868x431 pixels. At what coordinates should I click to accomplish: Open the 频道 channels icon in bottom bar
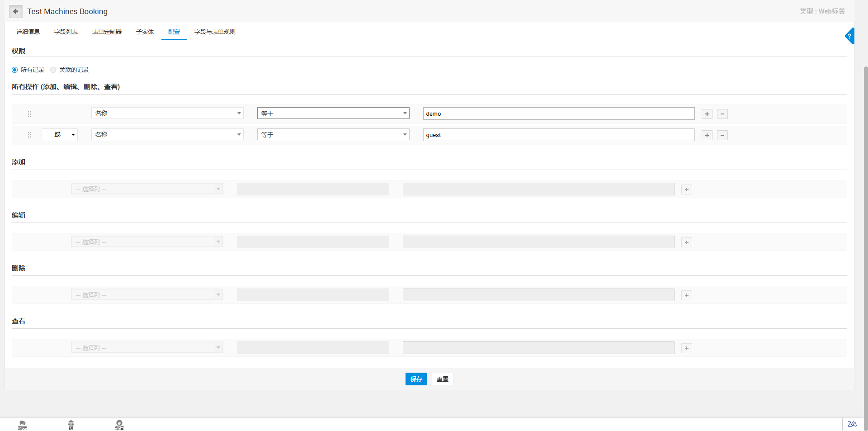click(x=119, y=425)
